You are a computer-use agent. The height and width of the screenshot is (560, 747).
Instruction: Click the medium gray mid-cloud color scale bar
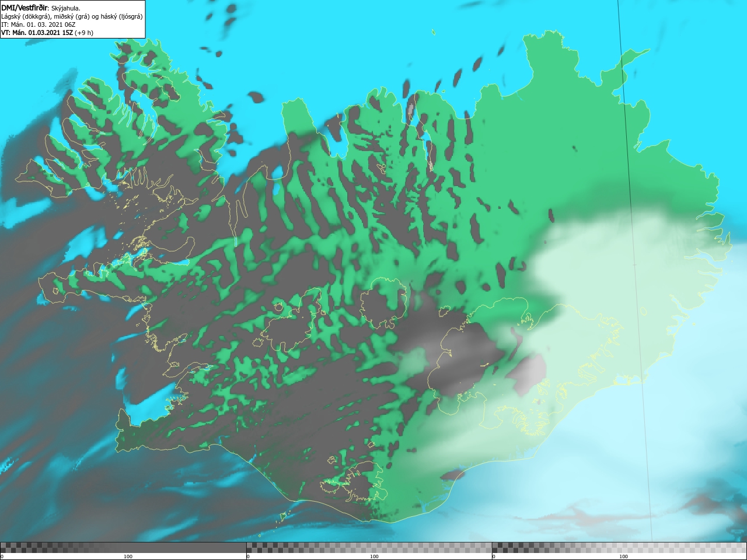pos(369,548)
